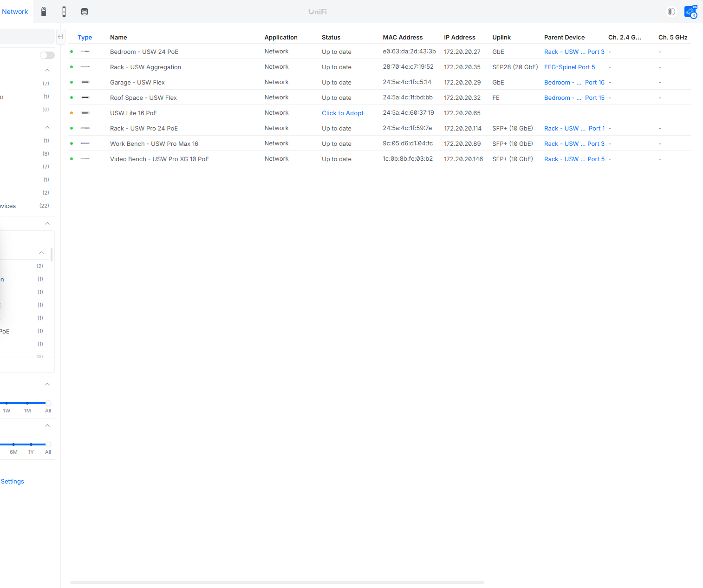Collapse the sidebar with the arrow icon

click(x=60, y=37)
